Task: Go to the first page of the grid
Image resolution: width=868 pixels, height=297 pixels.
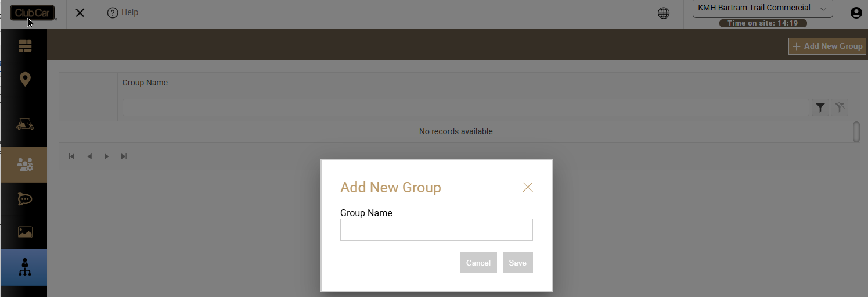Action: [x=72, y=156]
